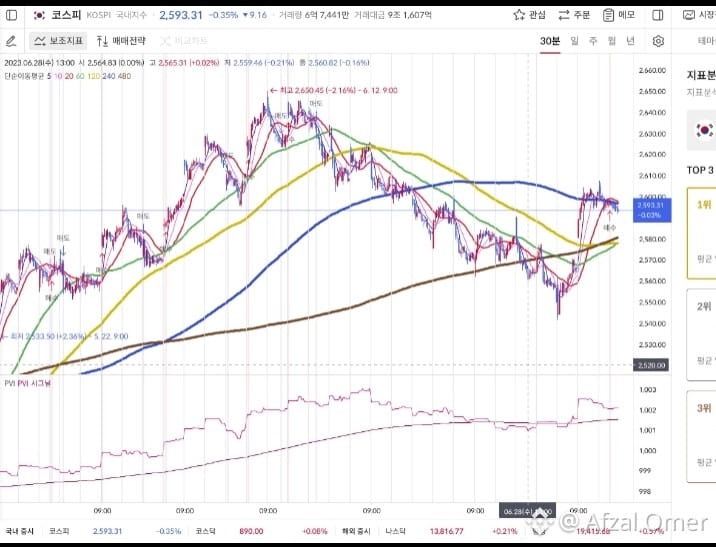Select the pencil drawing tool
This screenshot has width=716, height=547.
click(11, 41)
